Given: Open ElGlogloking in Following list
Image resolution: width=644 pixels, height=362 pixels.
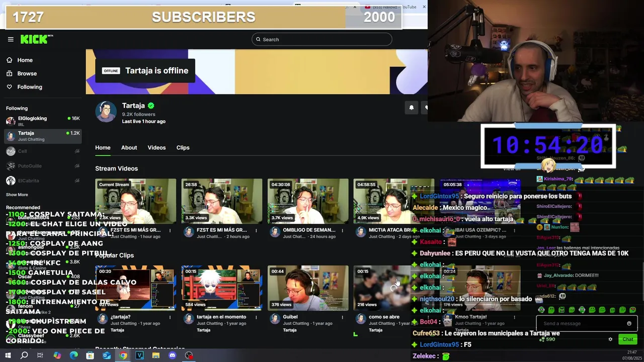Looking at the screenshot, I should 43,121.
